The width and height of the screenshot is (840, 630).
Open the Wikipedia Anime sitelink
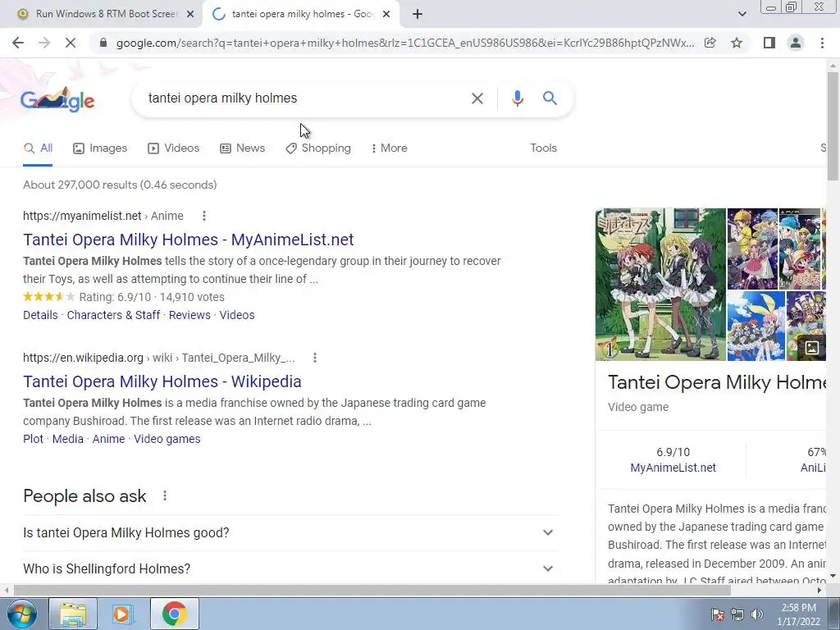[x=108, y=439]
